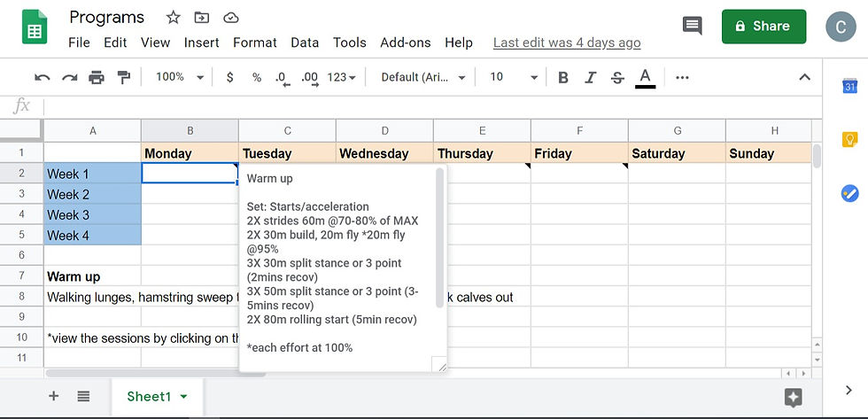Open the Tasks side panel icon
Screen dimensions: 868x419
coord(849,194)
